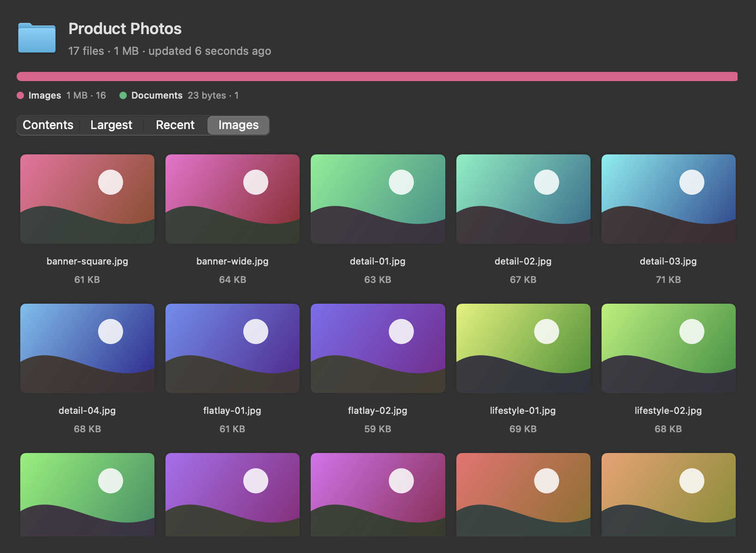
Task: Click the detail-01.jpg file name
Action: 378,261
